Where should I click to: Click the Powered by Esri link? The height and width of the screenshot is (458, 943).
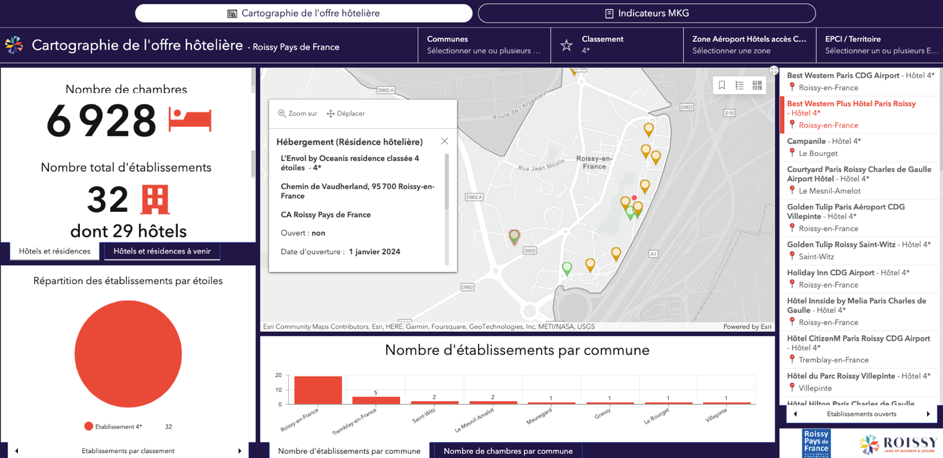coord(748,327)
